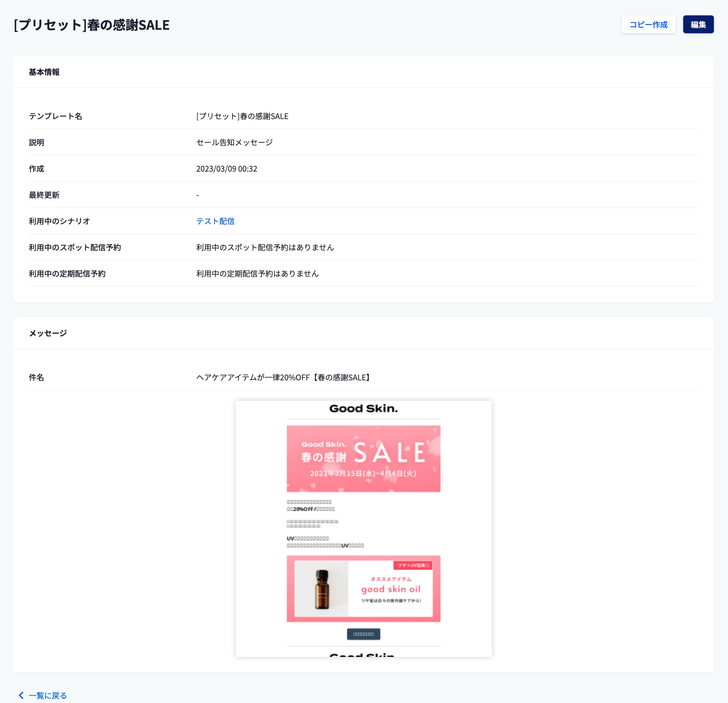Click the template name value text
This screenshot has width=728, height=703.
242,116
